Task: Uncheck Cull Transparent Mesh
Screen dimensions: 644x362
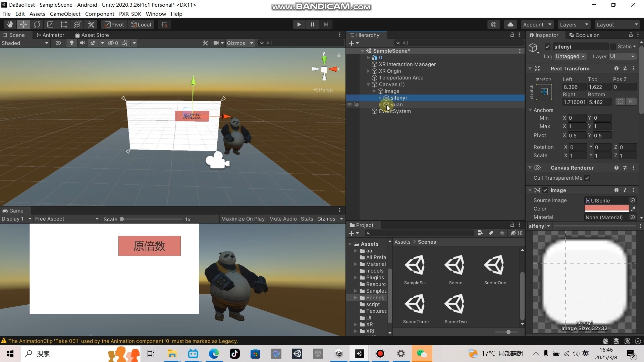Action: tap(587, 178)
